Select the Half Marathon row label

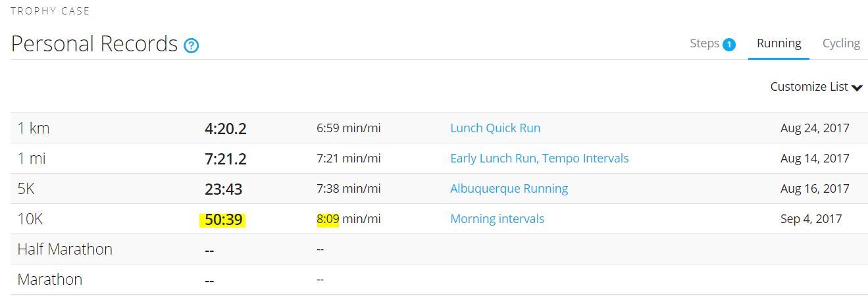[64, 249]
